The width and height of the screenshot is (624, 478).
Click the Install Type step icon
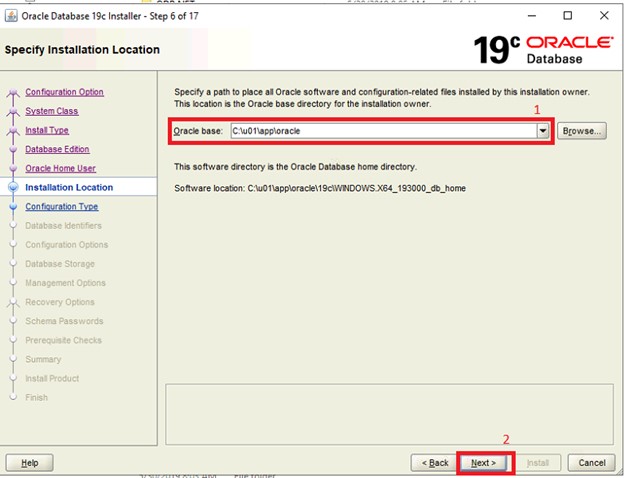click(13, 131)
